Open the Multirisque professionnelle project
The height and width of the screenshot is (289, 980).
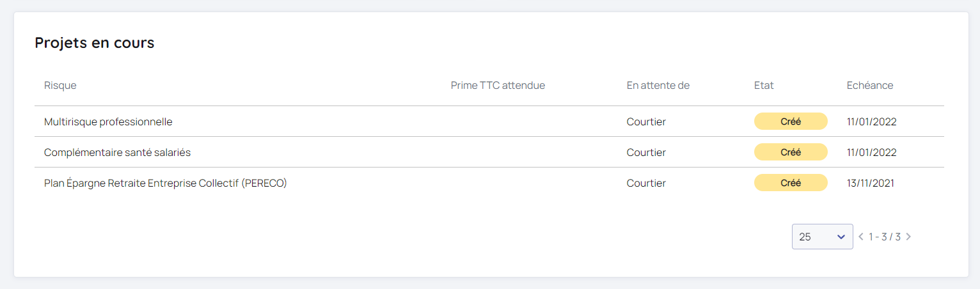click(108, 121)
